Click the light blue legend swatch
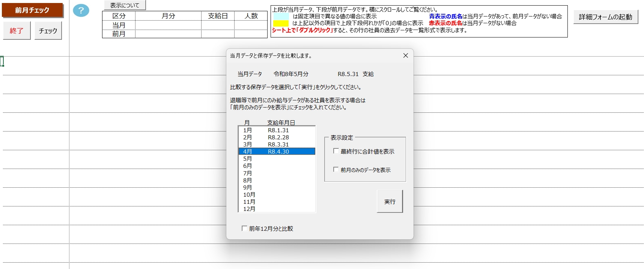This screenshot has width=644, height=269. 281,16
